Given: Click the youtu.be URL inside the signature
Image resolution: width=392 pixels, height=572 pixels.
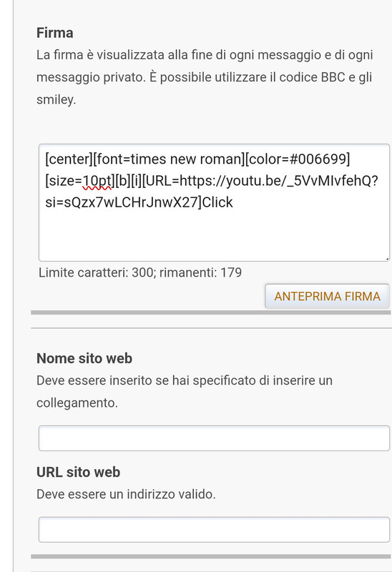Looking at the screenshot, I should (279, 181).
